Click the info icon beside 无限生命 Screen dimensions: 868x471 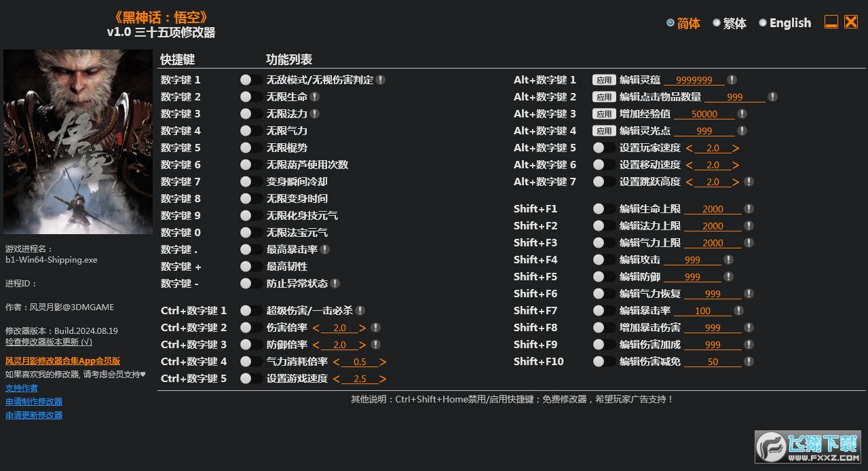(x=314, y=97)
